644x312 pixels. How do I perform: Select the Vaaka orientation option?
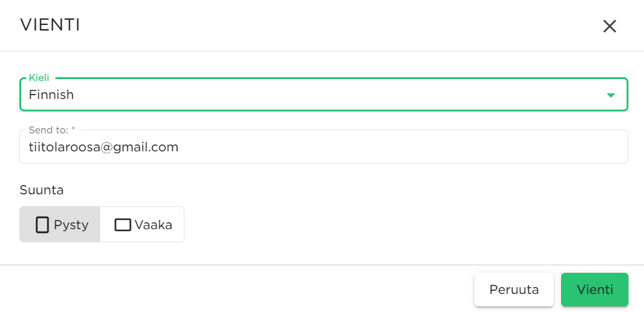142,224
